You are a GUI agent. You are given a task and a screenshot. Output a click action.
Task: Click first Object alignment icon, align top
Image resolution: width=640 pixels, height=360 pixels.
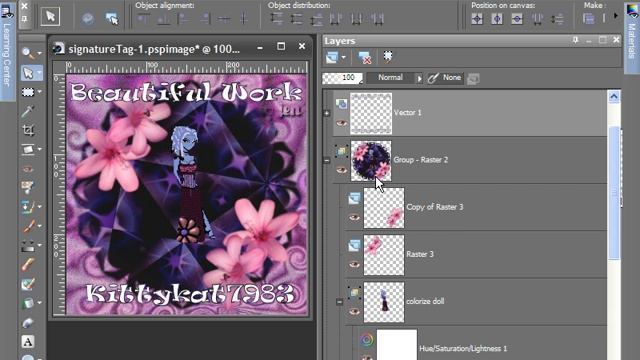[143, 18]
